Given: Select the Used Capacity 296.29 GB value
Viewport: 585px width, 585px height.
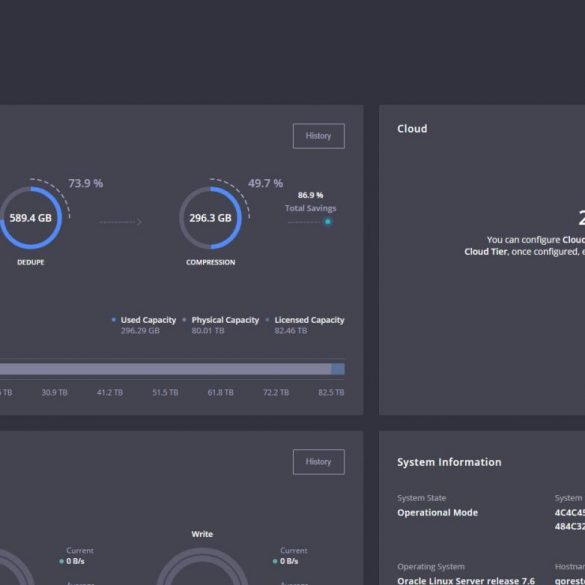Looking at the screenshot, I should [x=140, y=331].
